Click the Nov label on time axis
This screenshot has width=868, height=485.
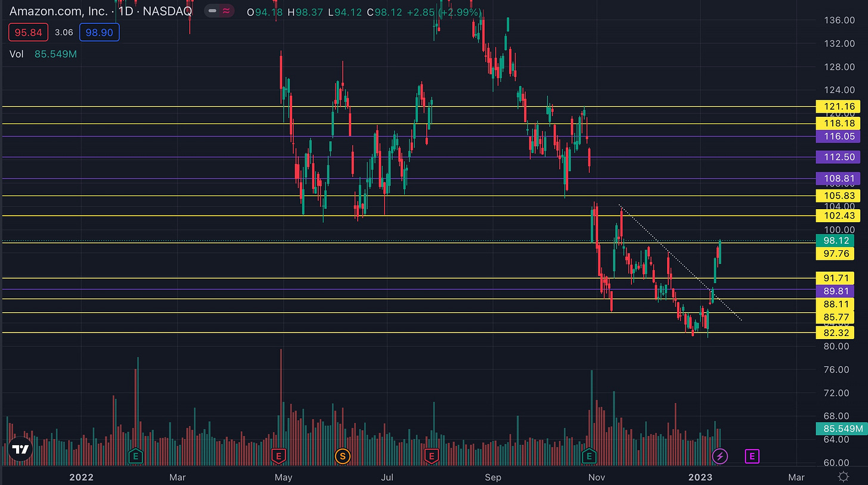(596, 477)
